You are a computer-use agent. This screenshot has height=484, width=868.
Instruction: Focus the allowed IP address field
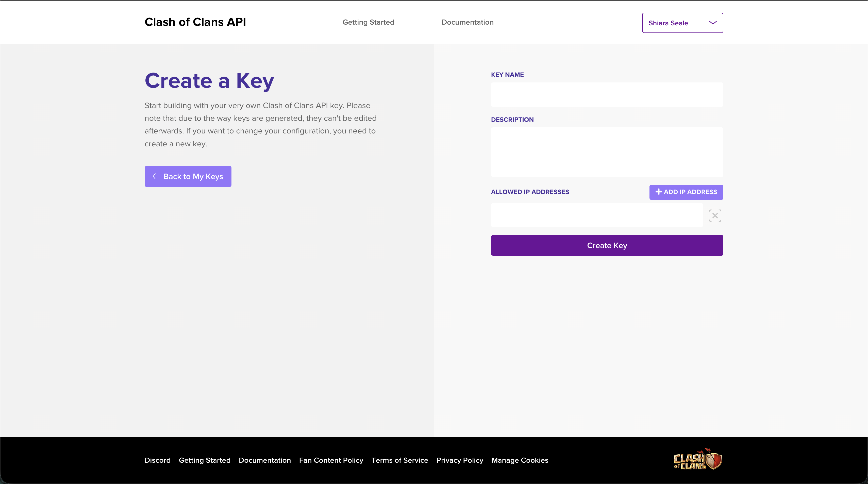(x=597, y=215)
